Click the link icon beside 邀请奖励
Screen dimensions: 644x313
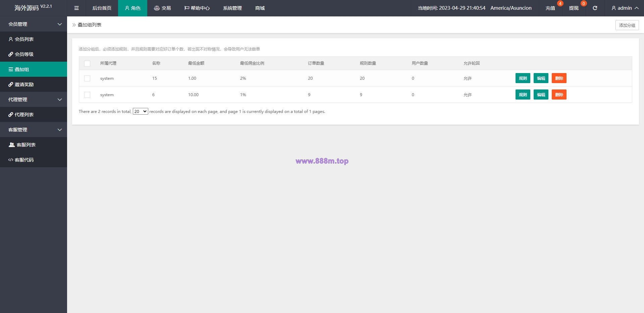point(11,84)
